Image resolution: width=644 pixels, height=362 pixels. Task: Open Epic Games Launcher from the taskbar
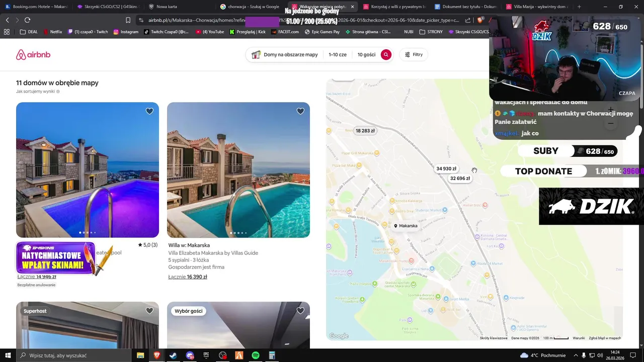206,355
